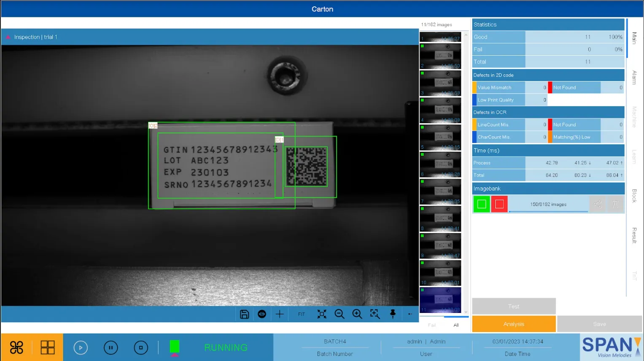Open the TnT side tab

point(634,276)
